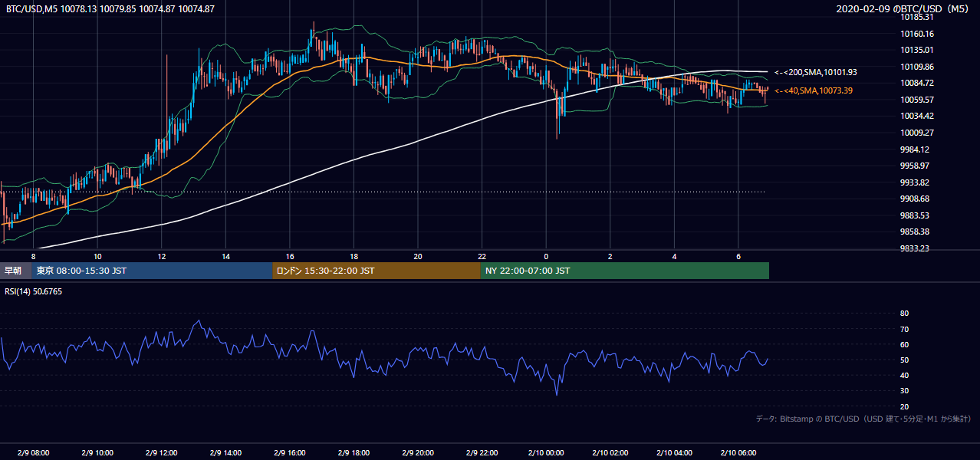Click RSI scale level 60
Image resolution: width=980 pixels, height=460 pixels.
[905, 344]
